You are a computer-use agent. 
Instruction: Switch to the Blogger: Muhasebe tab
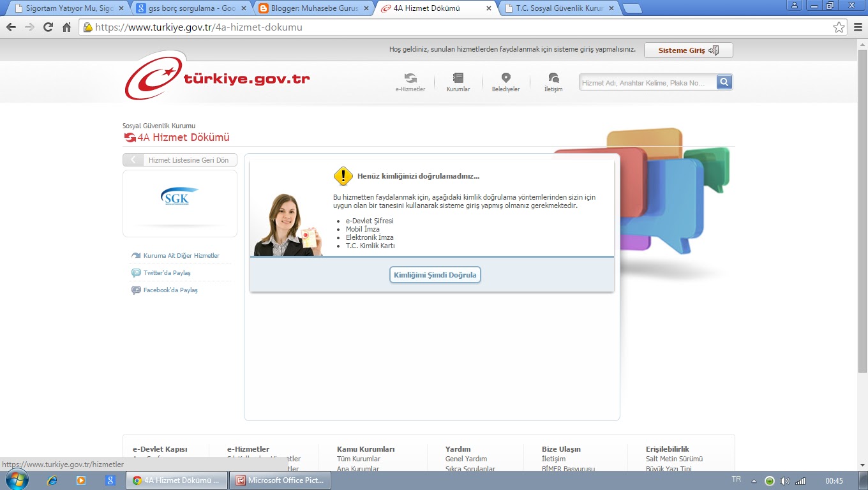pyautogui.click(x=311, y=8)
